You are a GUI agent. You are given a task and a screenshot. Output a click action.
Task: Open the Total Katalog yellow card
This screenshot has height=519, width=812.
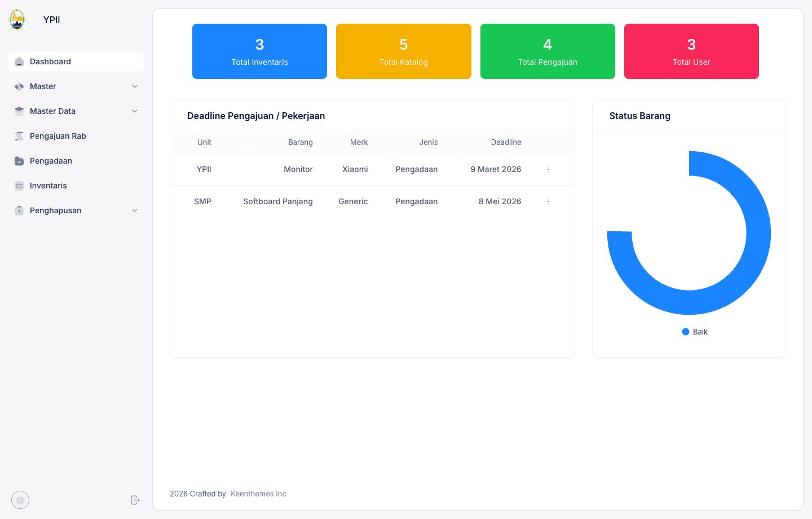point(404,51)
